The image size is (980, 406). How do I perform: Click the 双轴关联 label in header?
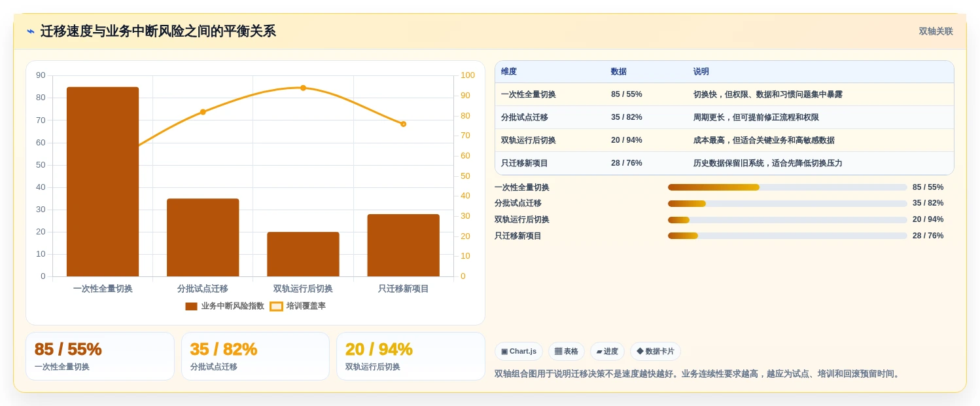936,31
